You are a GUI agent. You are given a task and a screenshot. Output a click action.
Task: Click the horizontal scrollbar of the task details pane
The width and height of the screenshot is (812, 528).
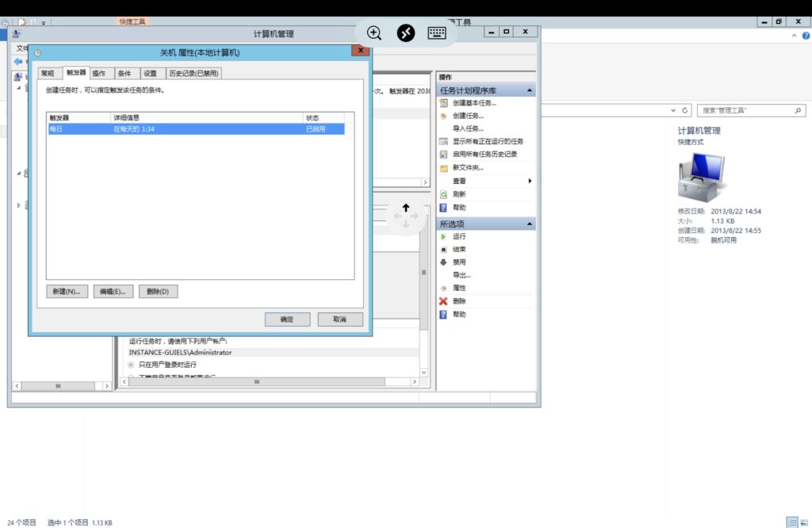coord(256,382)
